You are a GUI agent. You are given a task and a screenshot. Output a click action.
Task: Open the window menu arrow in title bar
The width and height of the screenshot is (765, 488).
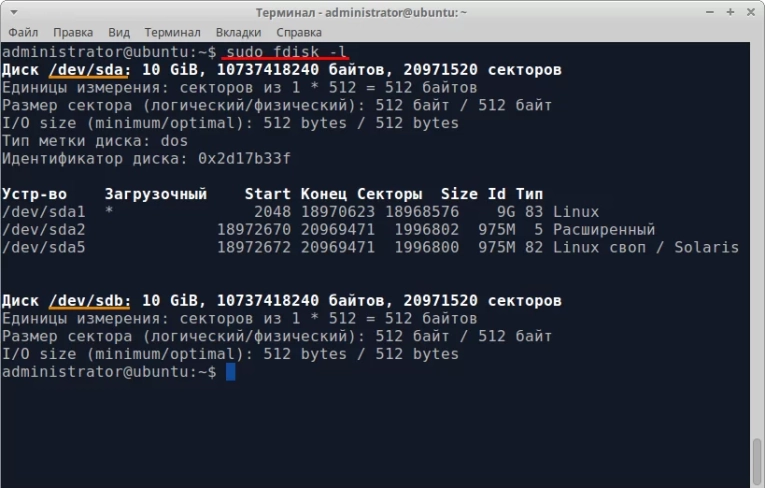12,11
